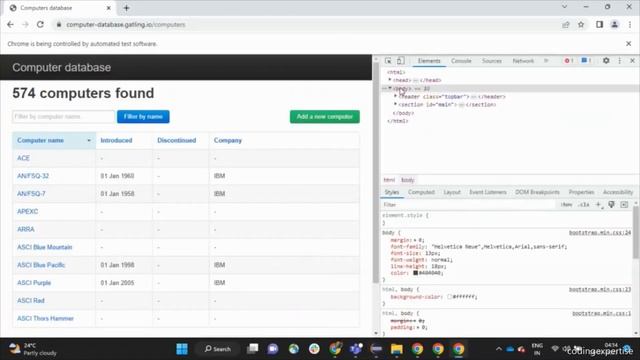
Task: Open the #ffffff background color swatch
Action: point(449,297)
